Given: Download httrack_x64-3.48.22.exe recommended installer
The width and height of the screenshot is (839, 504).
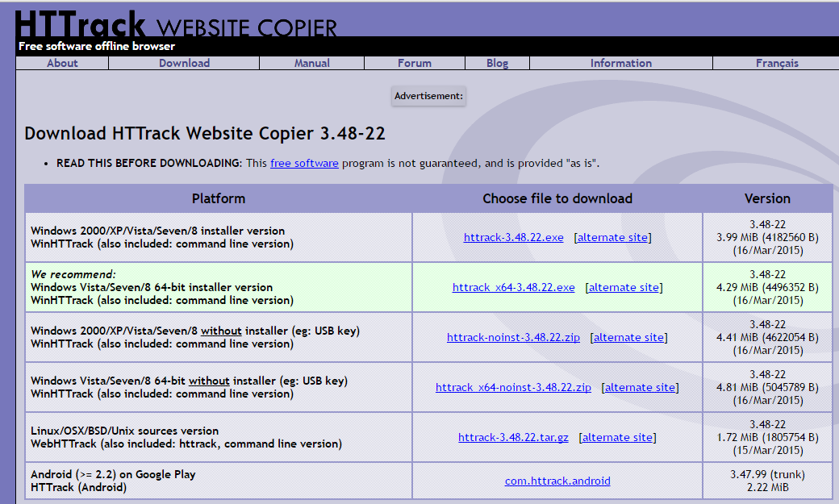Looking at the screenshot, I should pyautogui.click(x=514, y=287).
